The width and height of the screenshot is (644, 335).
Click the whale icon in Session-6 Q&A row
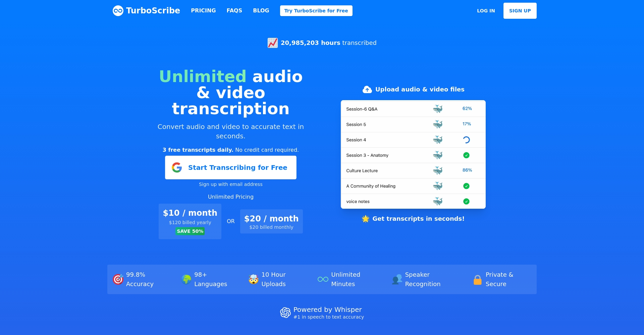coord(438,109)
